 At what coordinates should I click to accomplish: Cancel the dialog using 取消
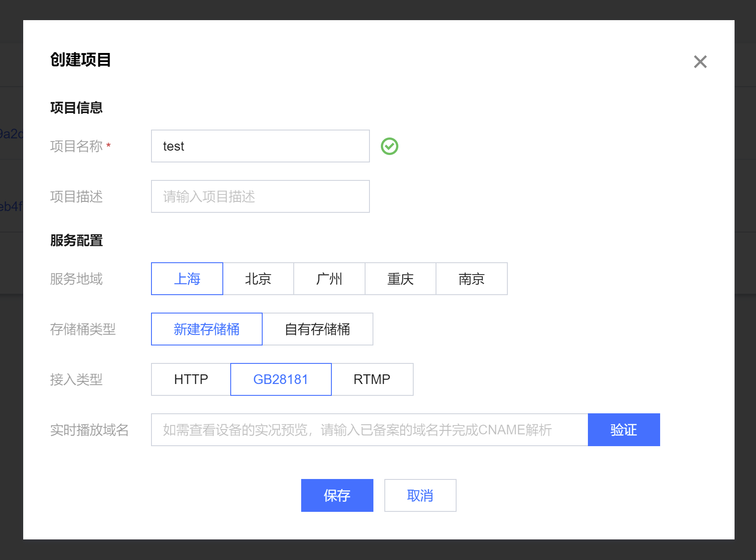pyautogui.click(x=420, y=496)
